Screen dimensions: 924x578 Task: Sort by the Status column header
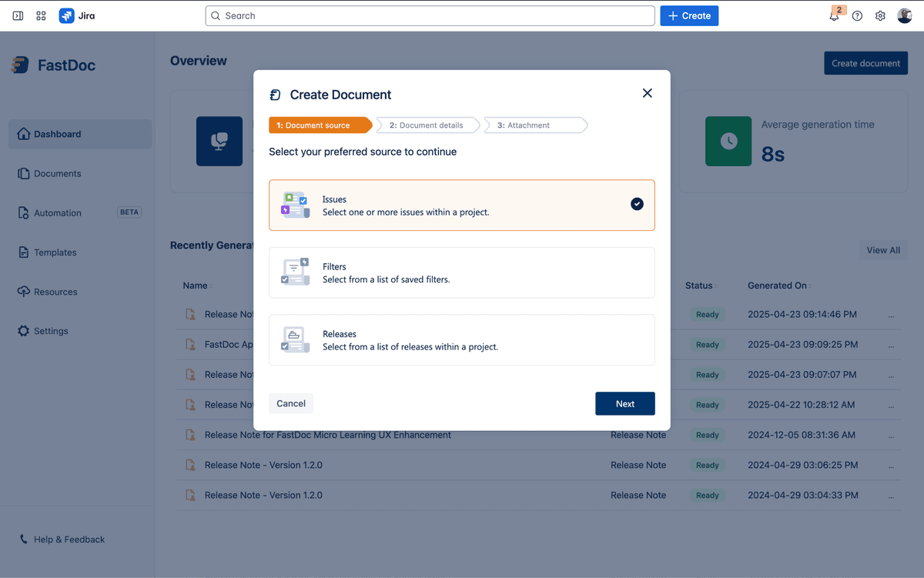[699, 286]
